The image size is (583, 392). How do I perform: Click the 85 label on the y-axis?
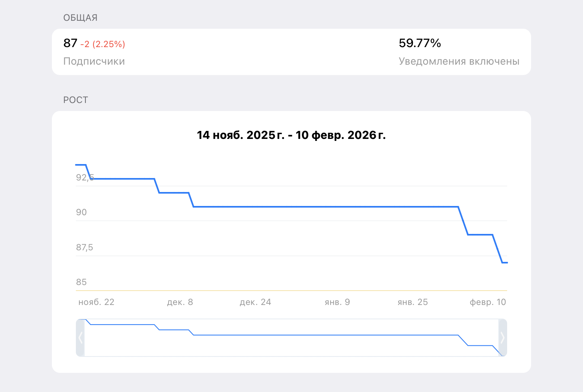(81, 282)
